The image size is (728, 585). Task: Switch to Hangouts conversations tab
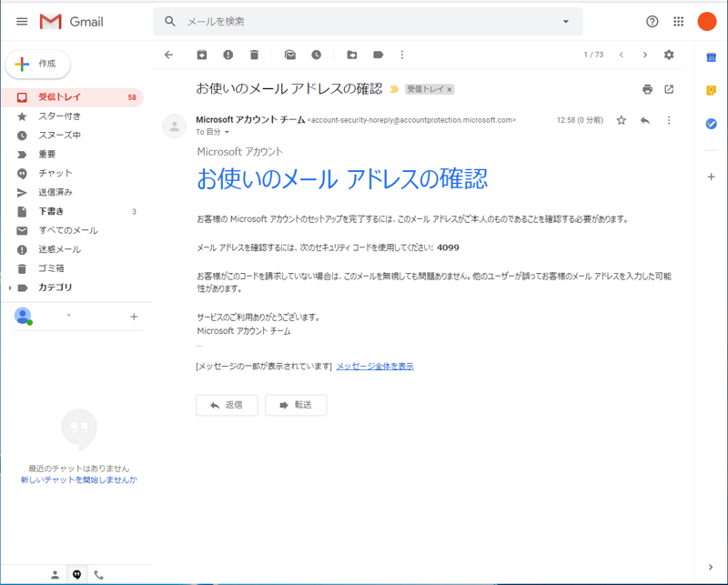pyautogui.click(x=76, y=575)
